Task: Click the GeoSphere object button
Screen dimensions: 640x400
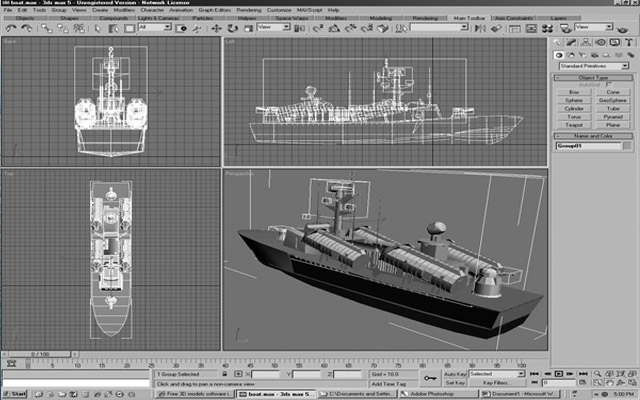Action: (613, 100)
